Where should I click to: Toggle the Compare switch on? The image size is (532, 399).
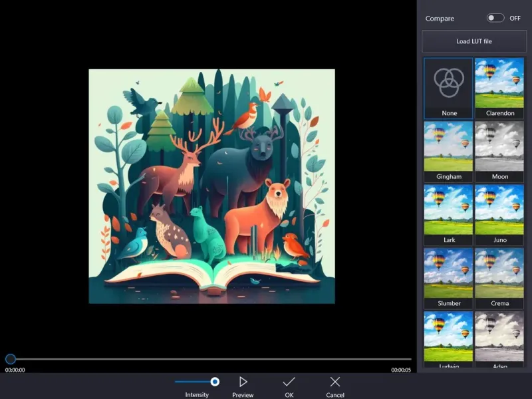point(495,18)
